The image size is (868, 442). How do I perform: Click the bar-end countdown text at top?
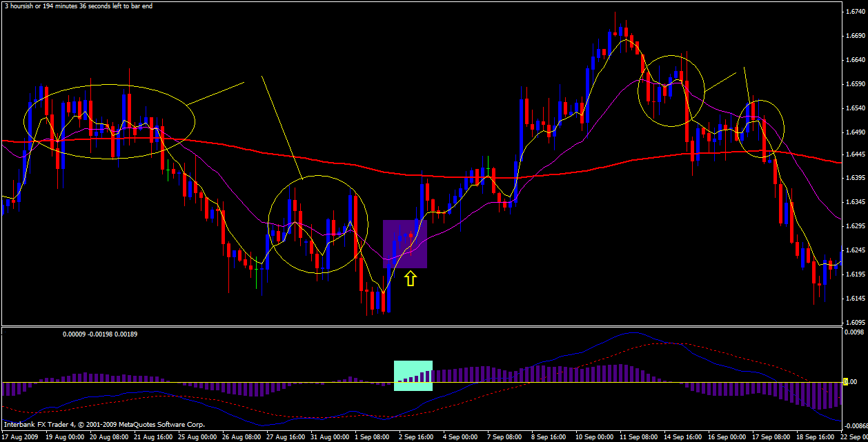click(78, 6)
